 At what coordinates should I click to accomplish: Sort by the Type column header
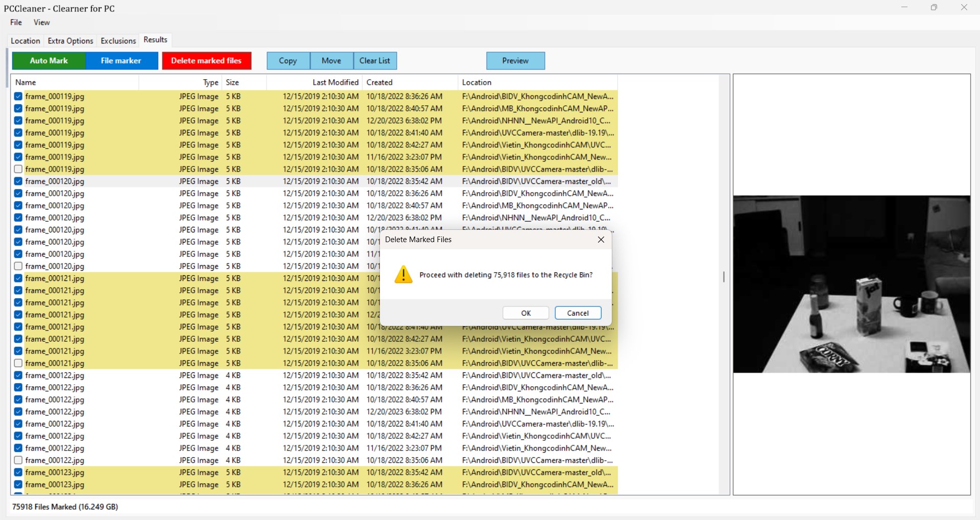pos(181,82)
